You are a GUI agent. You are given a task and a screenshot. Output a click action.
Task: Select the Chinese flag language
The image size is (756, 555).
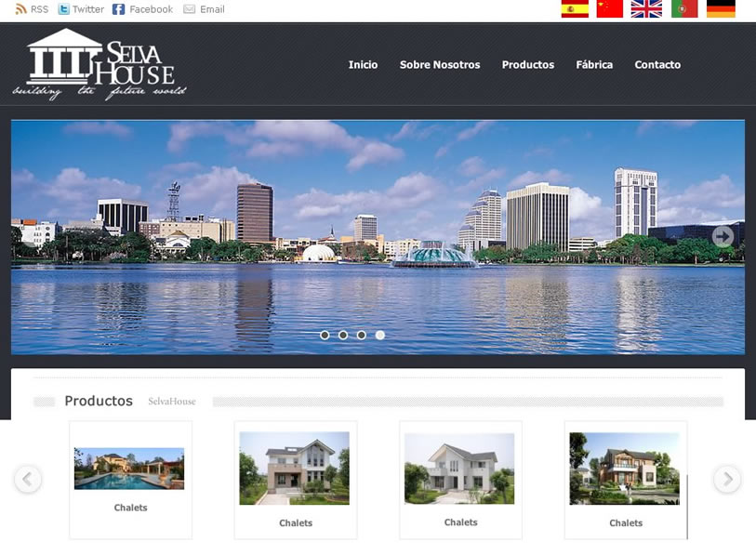[610, 9]
